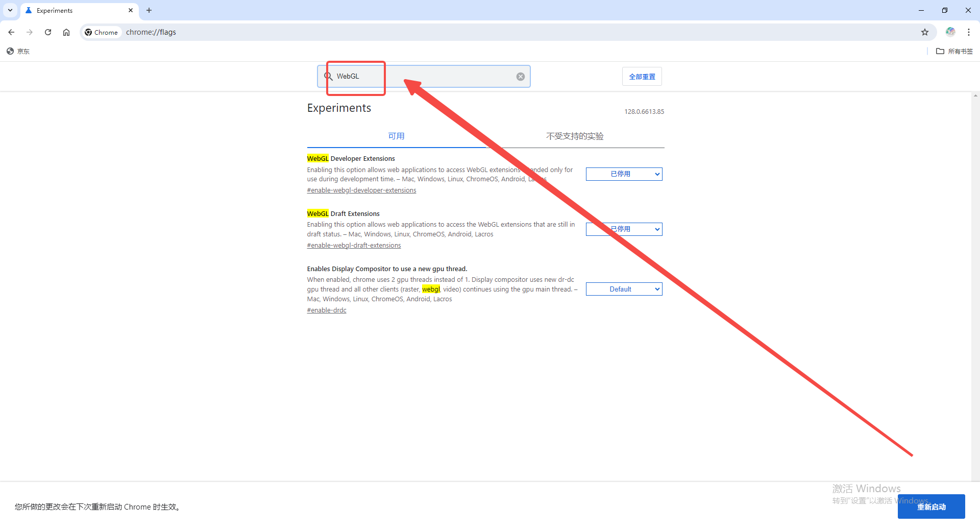980x531 pixels.
Task: Add a new tab with plus button
Action: (149, 10)
